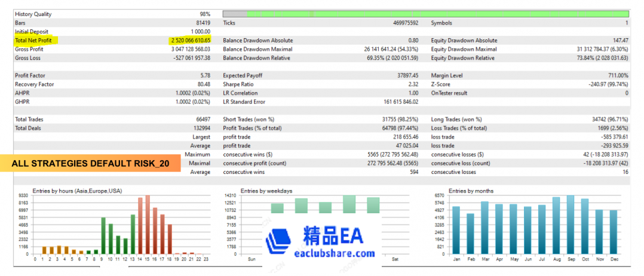The image size is (644, 276).
Task: Click the September bar in Entries by months
Action: pos(571,225)
